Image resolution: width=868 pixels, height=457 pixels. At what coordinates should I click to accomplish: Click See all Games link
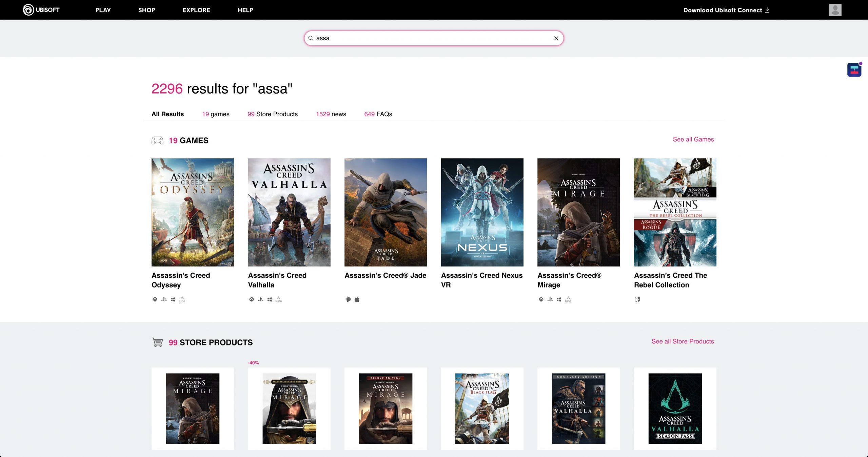pos(693,139)
